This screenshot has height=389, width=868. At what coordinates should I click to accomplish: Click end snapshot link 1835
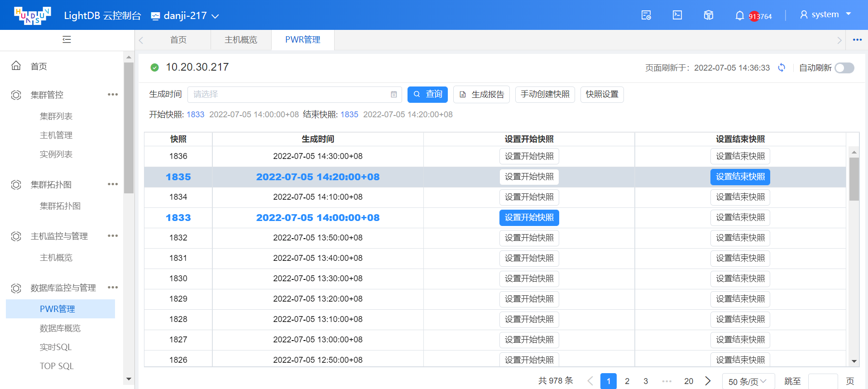[x=349, y=115]
